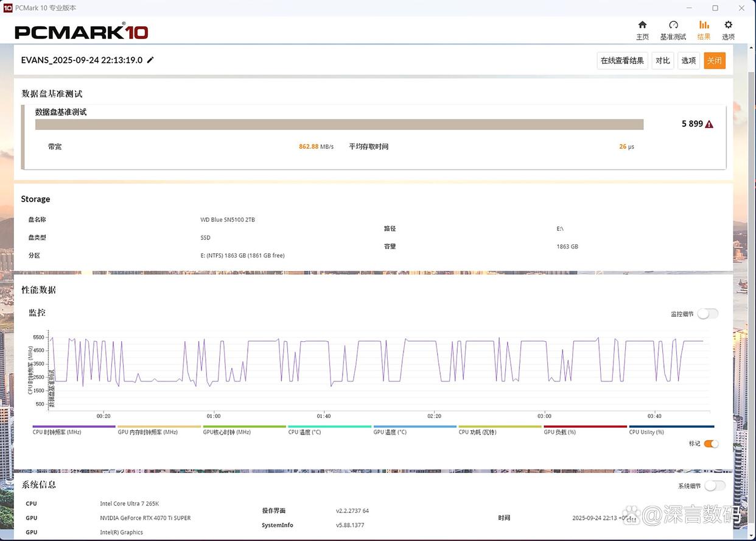Go to the 主页 home icon

pyautogui.click(x=642, y=25)
